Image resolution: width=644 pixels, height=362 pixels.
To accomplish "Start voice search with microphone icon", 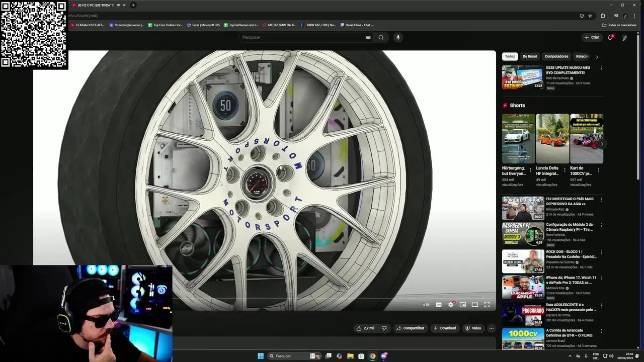I will click(x=398, y=37).
